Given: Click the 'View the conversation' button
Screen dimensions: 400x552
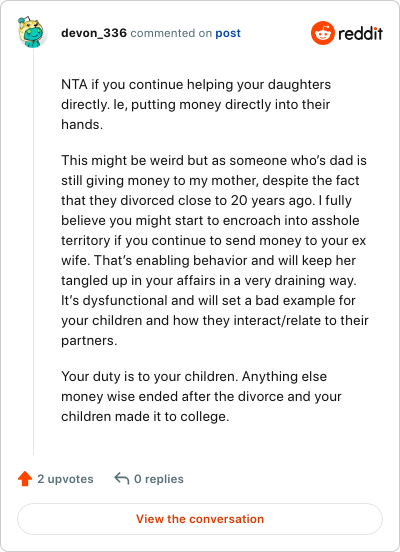Looking at the screenshot, I should [200, 519].
